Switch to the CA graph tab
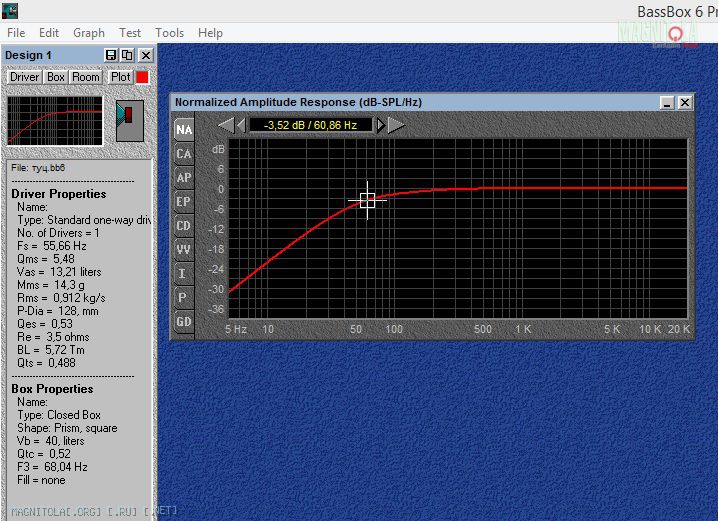 pyautogui.click(x=183, y=154)
